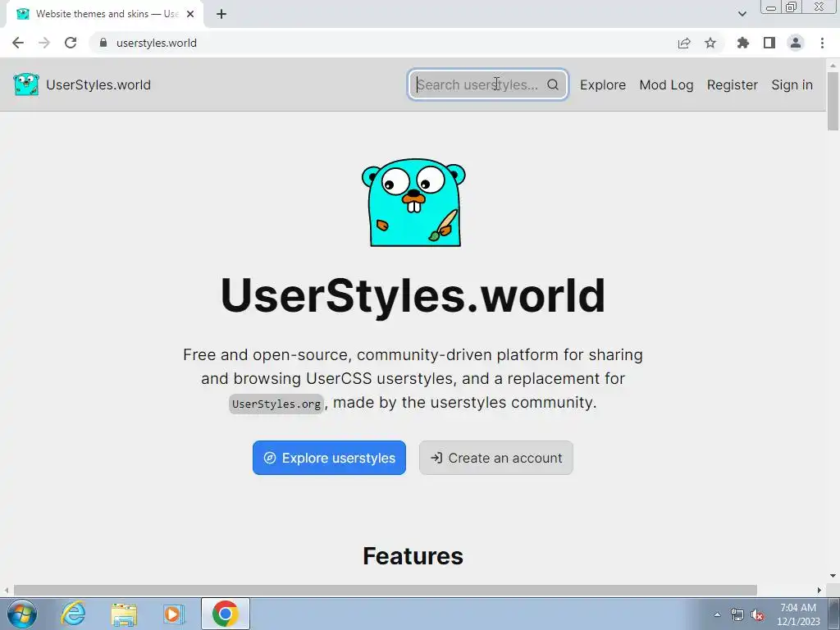
Task: Open the Chrome profile avatar
Action: click(x=796, y=43)
